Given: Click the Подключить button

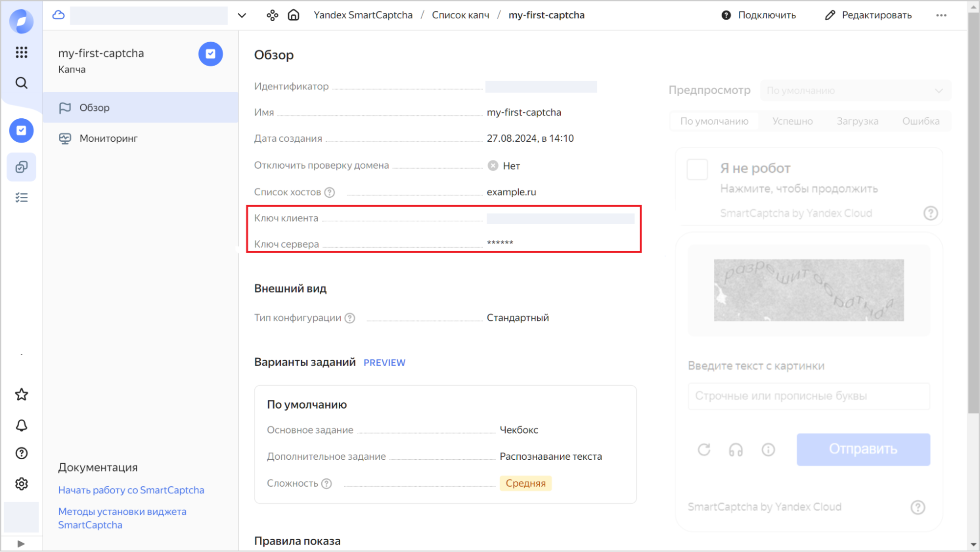Looking at the screenshot, I should click(759, 15).
